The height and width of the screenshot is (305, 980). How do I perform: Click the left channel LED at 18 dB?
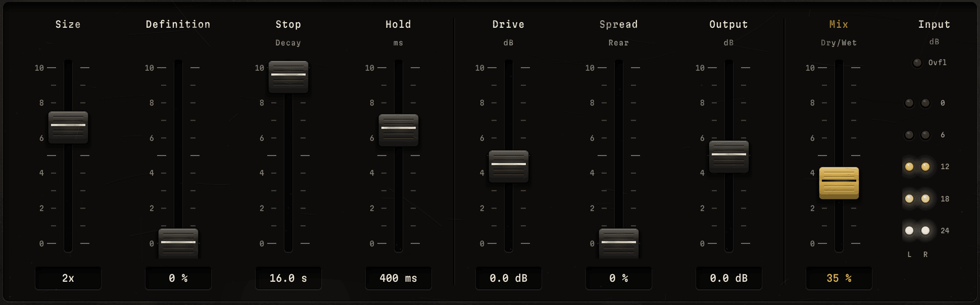[909, 198]
